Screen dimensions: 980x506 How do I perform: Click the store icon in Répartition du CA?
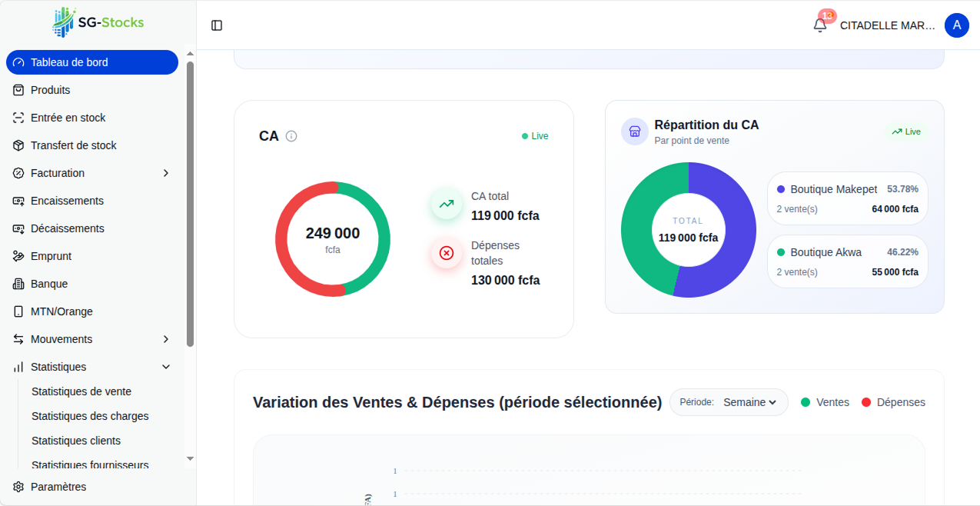pyautogui.click(x=635, y=131)
